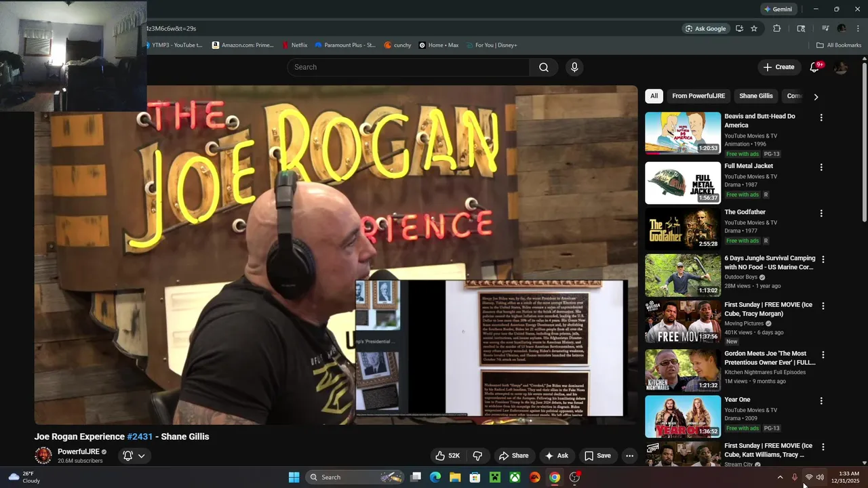Screen dimensions: 868x488
Task: Open crunchy bookmark
Action: 397,45
